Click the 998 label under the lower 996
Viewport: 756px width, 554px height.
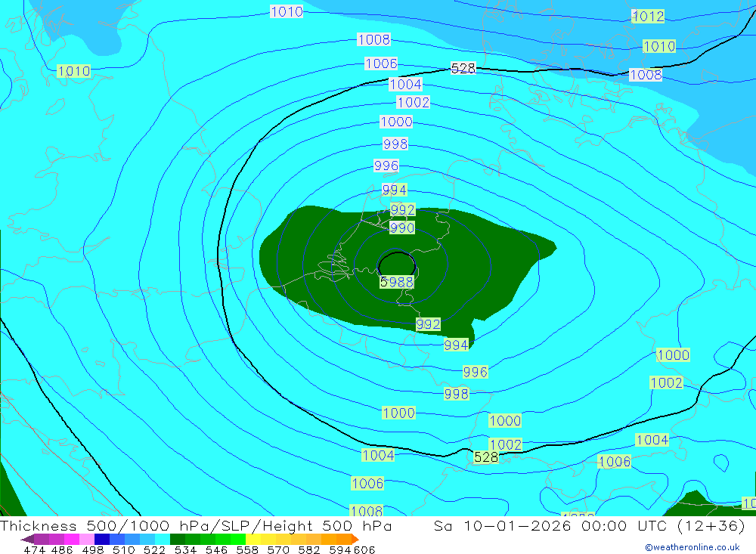[457, 395]
